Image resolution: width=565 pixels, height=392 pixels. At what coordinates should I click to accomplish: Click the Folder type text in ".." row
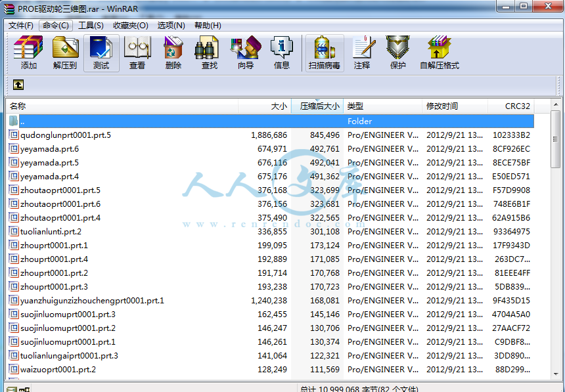click(359, 121)
